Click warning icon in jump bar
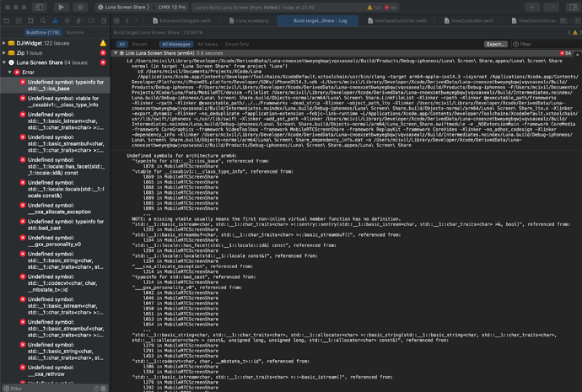 tap(575, 33)
